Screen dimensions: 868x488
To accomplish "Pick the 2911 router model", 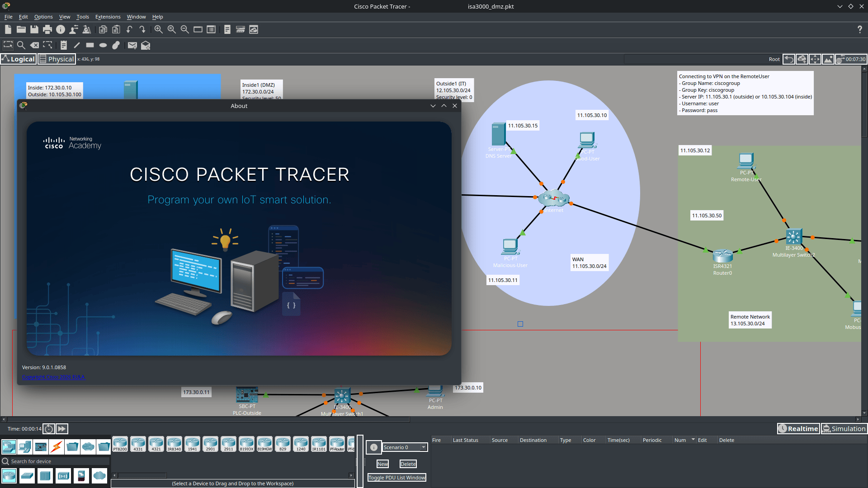I will (x=228, y=444).
